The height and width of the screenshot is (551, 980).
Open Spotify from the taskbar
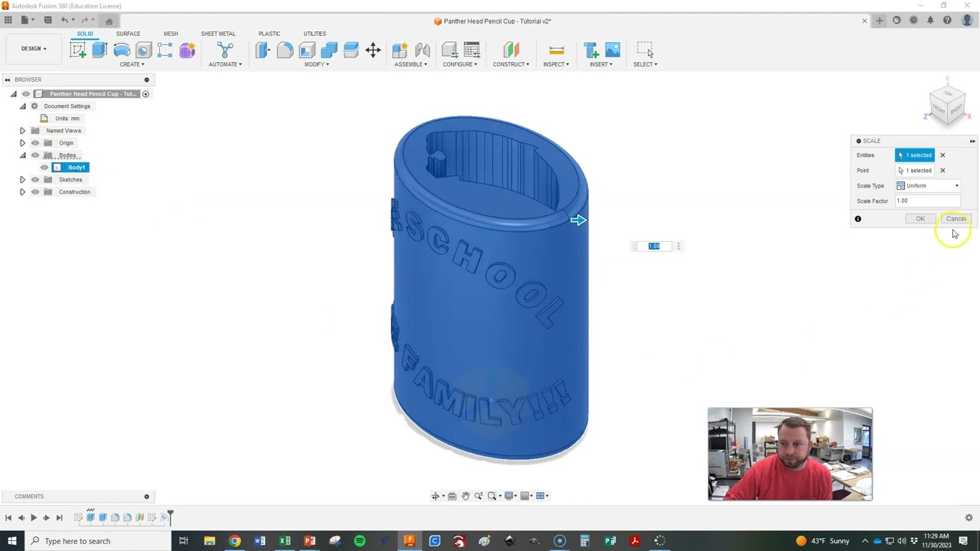pos(360,541)
